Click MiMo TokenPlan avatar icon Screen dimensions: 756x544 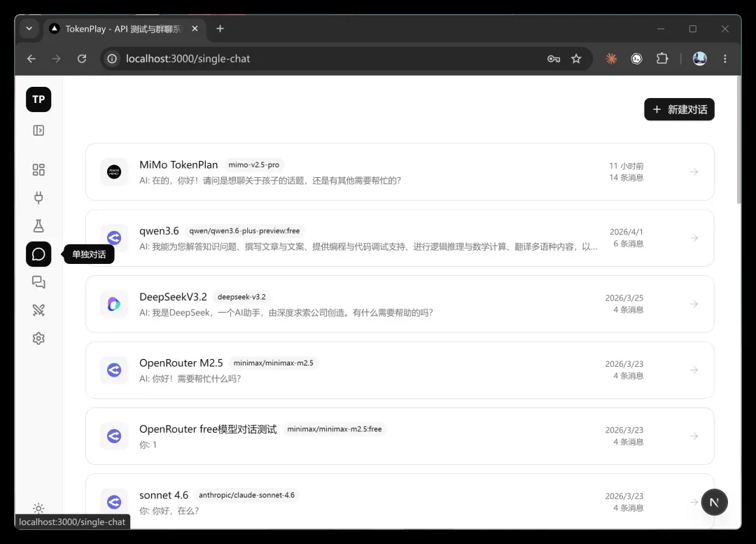click(x=114, y=172)
